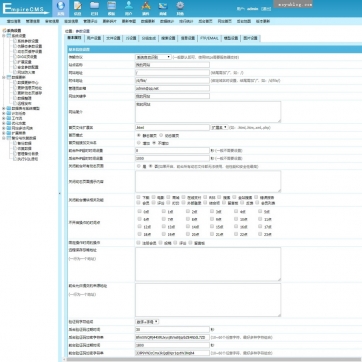Open 执行SQL语句 in the sidebar tree
This screenshot has width=362, height=362.
(x=28, y=159)
